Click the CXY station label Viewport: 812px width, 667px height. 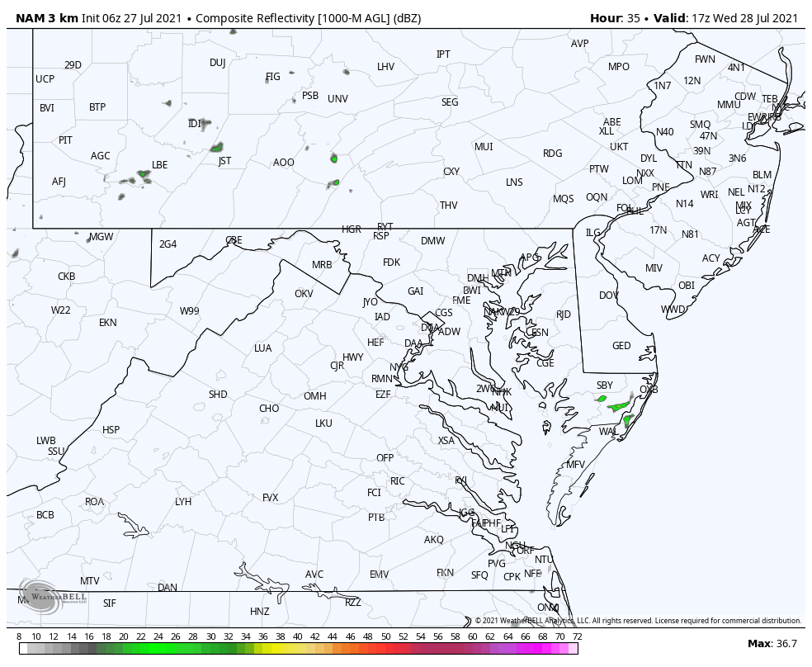pyautogui.click(x=451, y=172)
